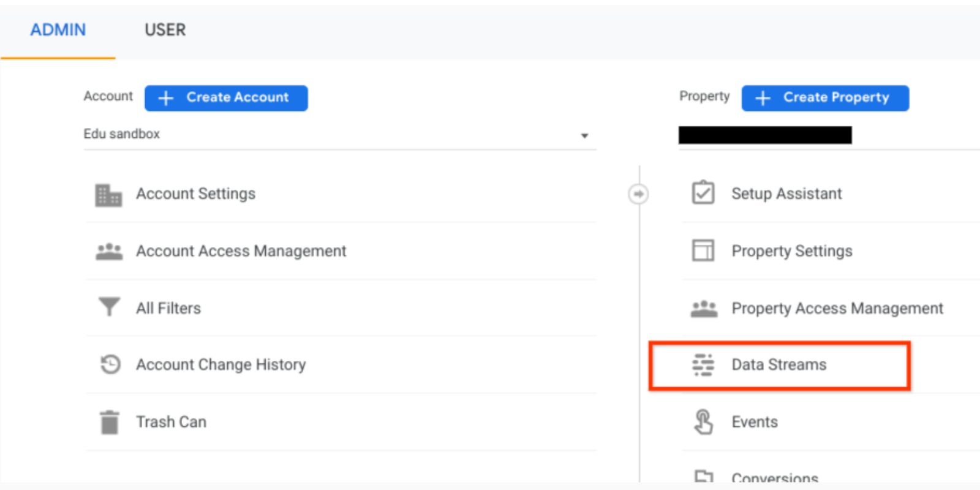Click the All Filters funnel icon
The width and height of the screenshot is (980, 490).
(109, 307)
